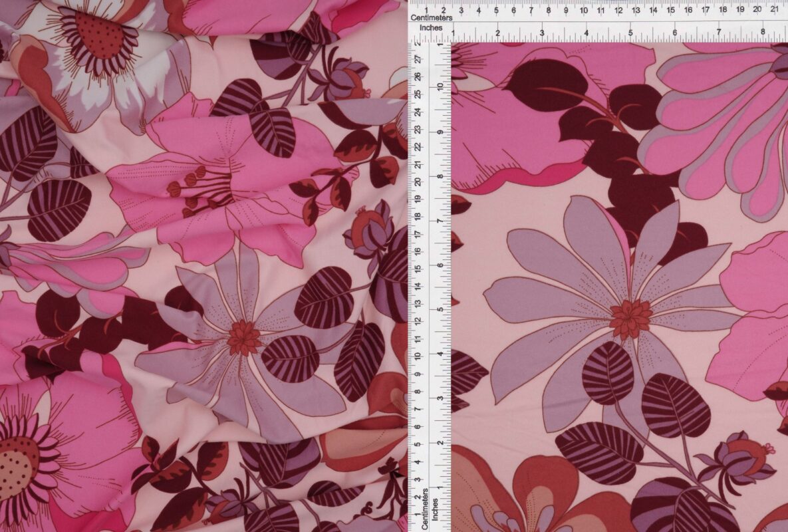Click the 10 mark on the vertical inches ruler
Image resolution: width=788 pixels, height=532 pixels.
pos(440,86)
